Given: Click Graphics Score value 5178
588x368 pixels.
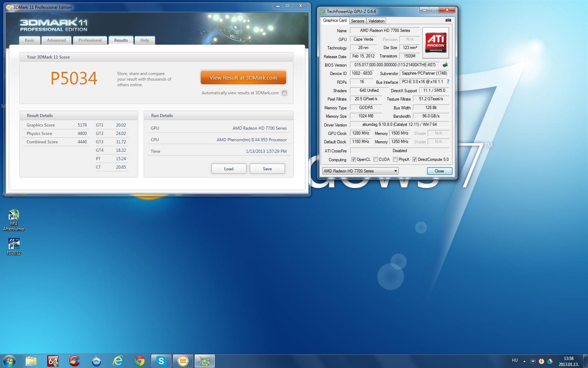Looking at the screenshot, I should click(82, 125).
